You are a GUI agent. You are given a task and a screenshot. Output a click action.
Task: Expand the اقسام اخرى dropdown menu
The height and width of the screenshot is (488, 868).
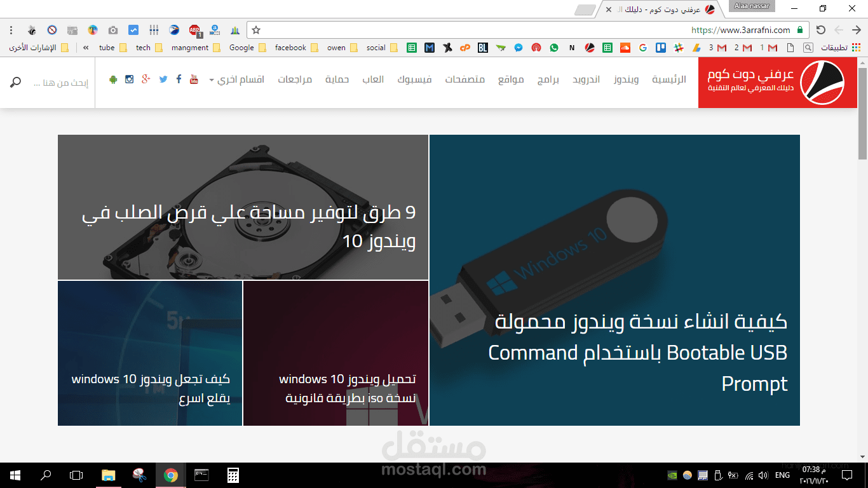236,79
